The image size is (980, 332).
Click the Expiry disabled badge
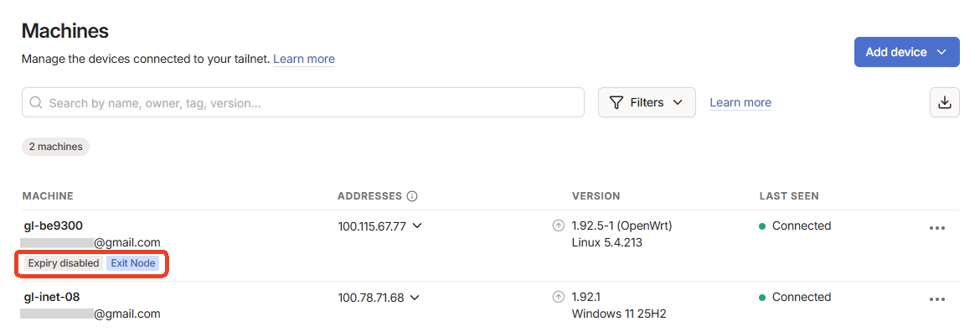click(x=64, y=263)
